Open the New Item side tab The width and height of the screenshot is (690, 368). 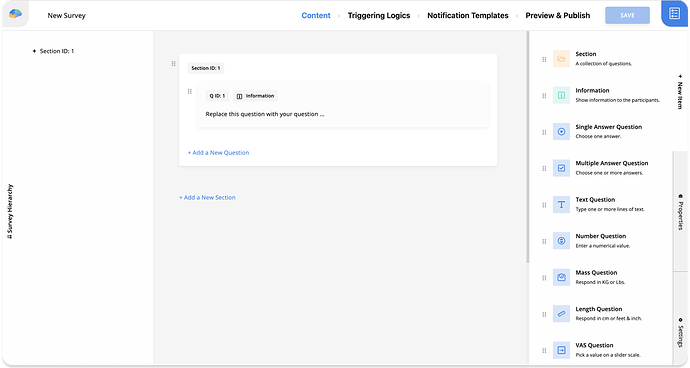click(680, 92)
